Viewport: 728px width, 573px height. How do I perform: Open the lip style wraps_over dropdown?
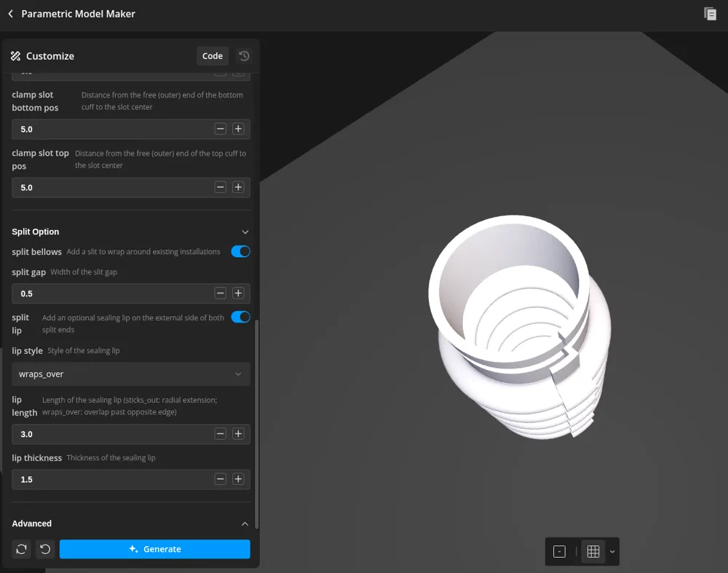(131, 374)
